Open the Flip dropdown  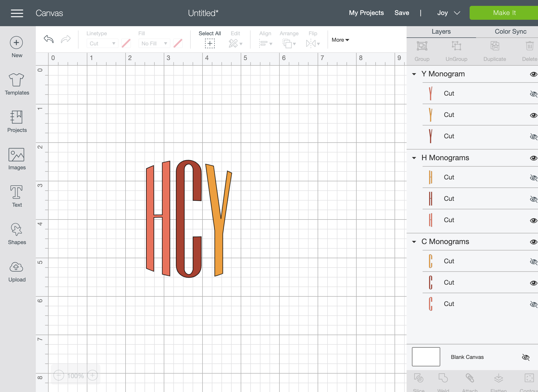tap(313, 43)
